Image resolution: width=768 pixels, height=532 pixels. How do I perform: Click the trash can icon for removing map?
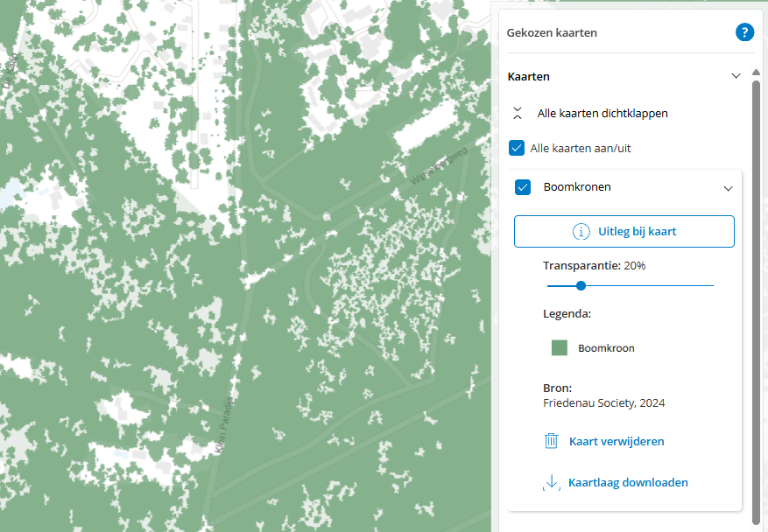(x=552, y=441)
